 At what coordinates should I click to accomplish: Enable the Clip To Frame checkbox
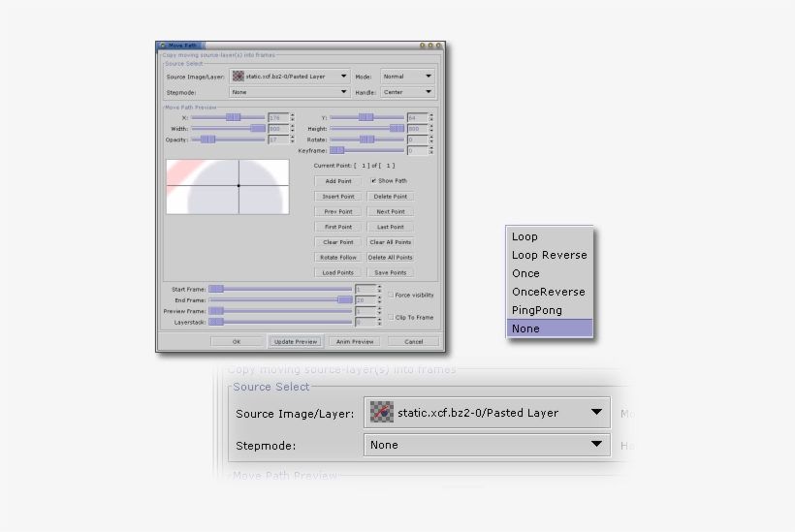[391, 317]
